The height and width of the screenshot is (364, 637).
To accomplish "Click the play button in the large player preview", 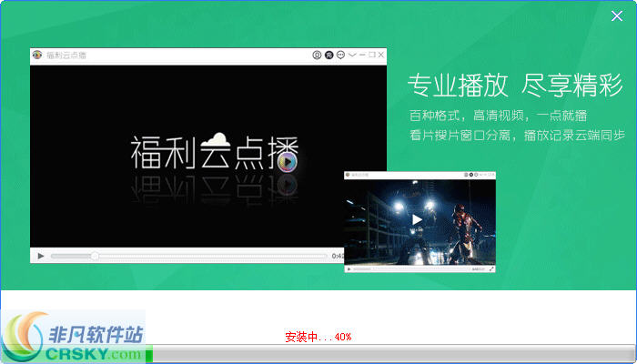I will point(41,256).
